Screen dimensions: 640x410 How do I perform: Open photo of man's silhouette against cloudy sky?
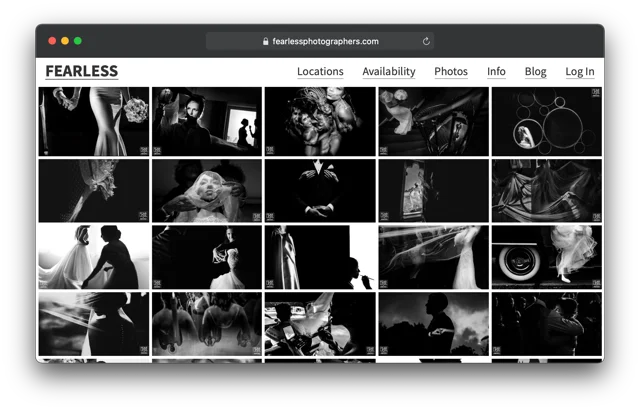[x=433, y=324]
